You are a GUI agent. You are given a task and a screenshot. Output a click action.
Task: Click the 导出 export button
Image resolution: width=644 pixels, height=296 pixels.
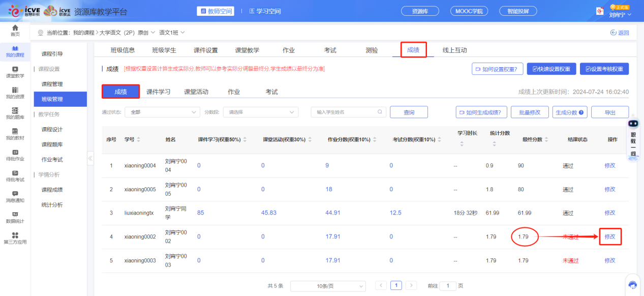(x=610, y=112)
